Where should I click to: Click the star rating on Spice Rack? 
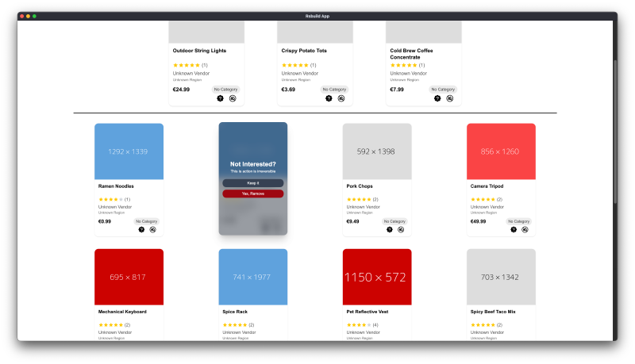point(234,324)
